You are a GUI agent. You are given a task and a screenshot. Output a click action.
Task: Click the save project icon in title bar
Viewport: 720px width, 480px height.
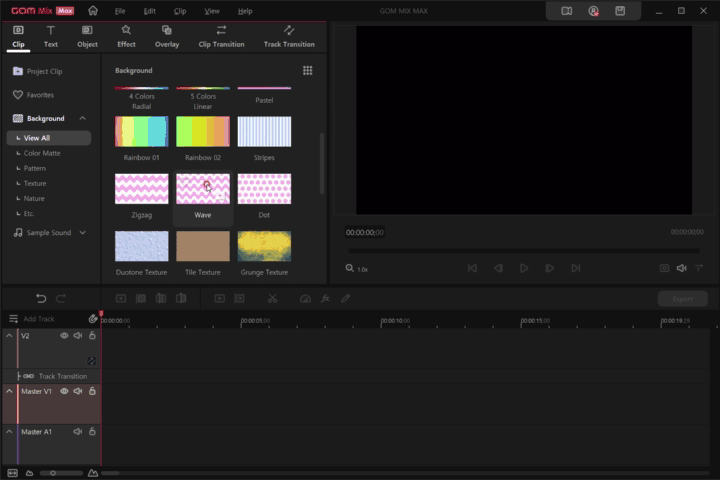(620, 11)
